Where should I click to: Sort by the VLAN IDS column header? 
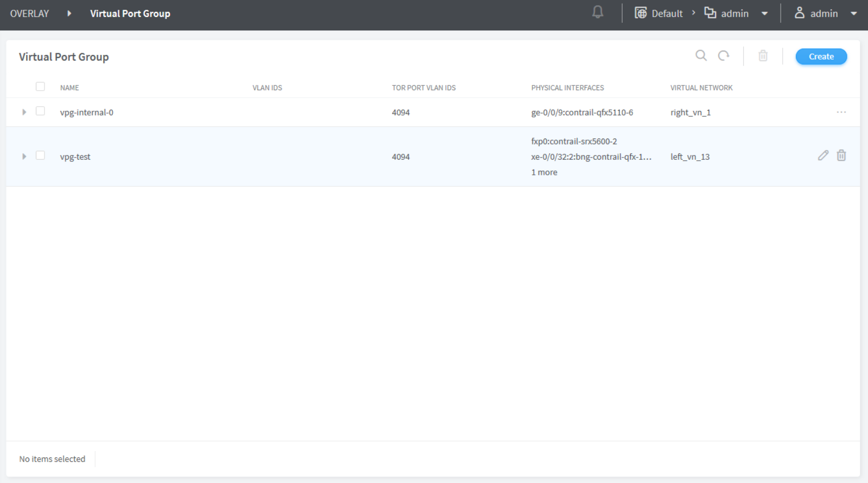(267, 87)
